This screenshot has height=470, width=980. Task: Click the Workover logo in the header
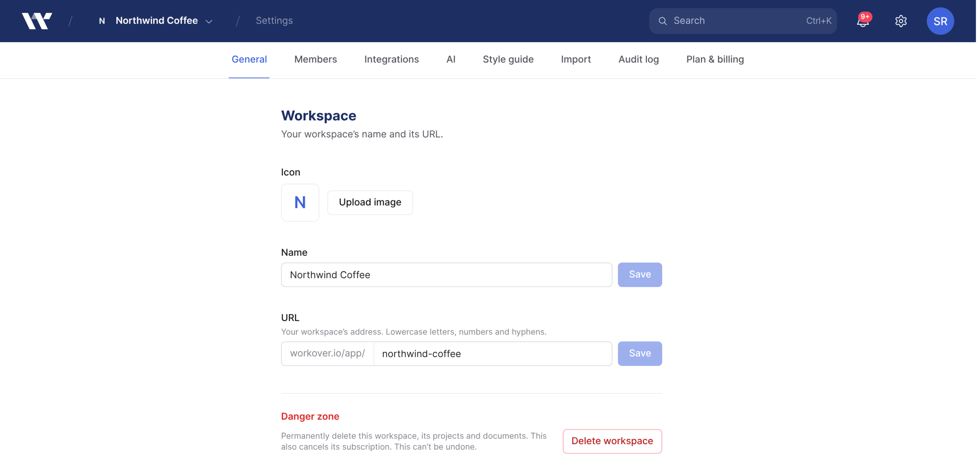37,21
